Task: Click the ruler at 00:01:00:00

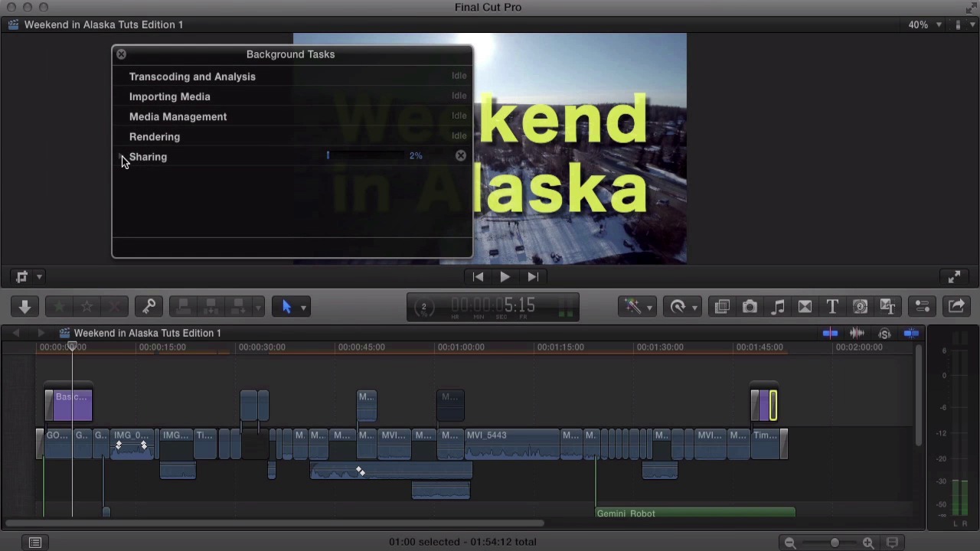Action: coord(461,347)
